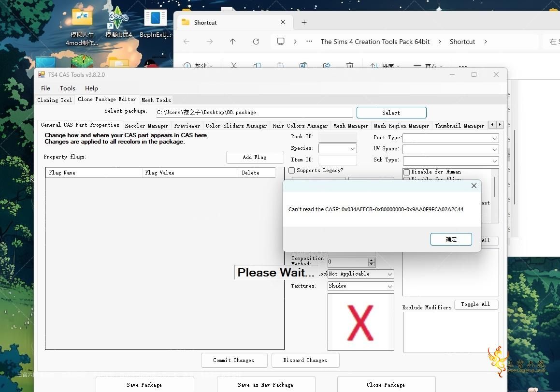The image size is (560, 392).
Task: Click the Item ID field
Action: click(338, 160)
